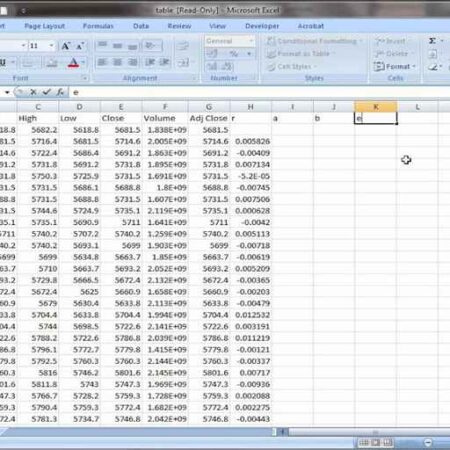Screen dimensions: 450x450
Task: Click the zoom out minus button
Action: pyautogui.click(x=428, y=443)
